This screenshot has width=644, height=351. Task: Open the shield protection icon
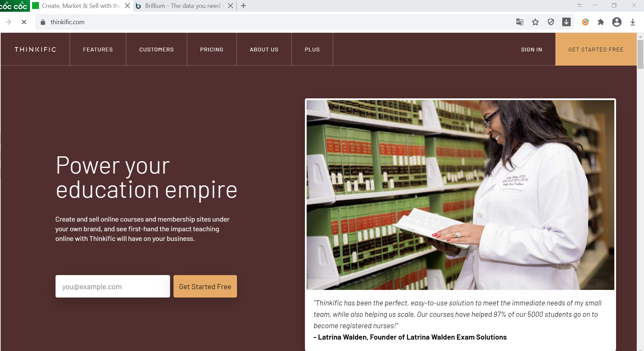pos(551,22)
